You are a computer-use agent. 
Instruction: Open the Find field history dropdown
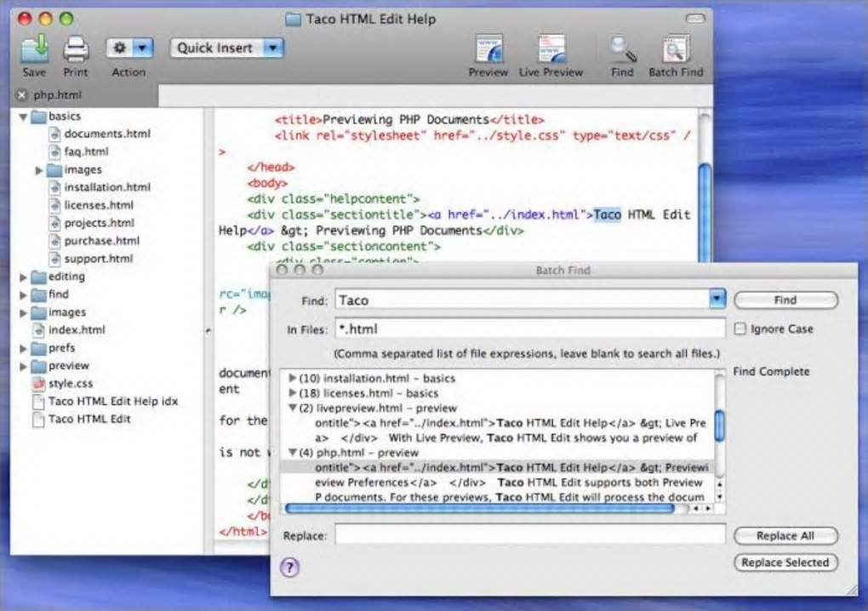pyautogui.click(x=717, y=300)
